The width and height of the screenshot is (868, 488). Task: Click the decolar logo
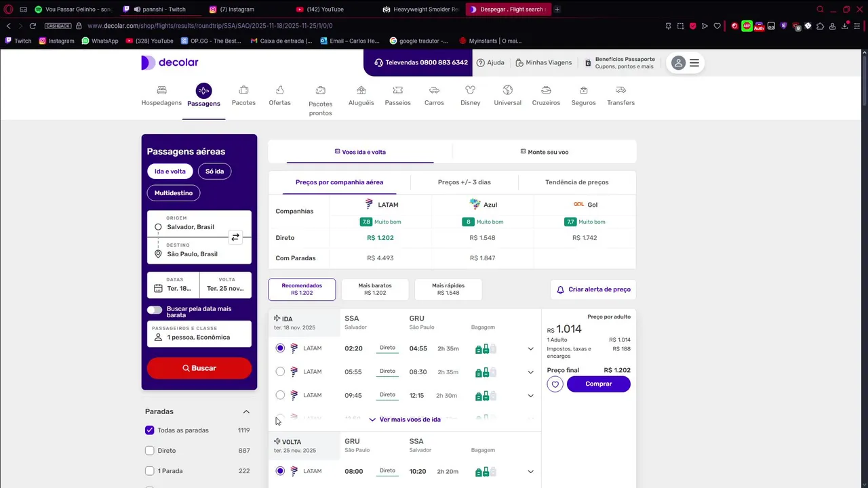pyautogui.click(x=170, y=62)
